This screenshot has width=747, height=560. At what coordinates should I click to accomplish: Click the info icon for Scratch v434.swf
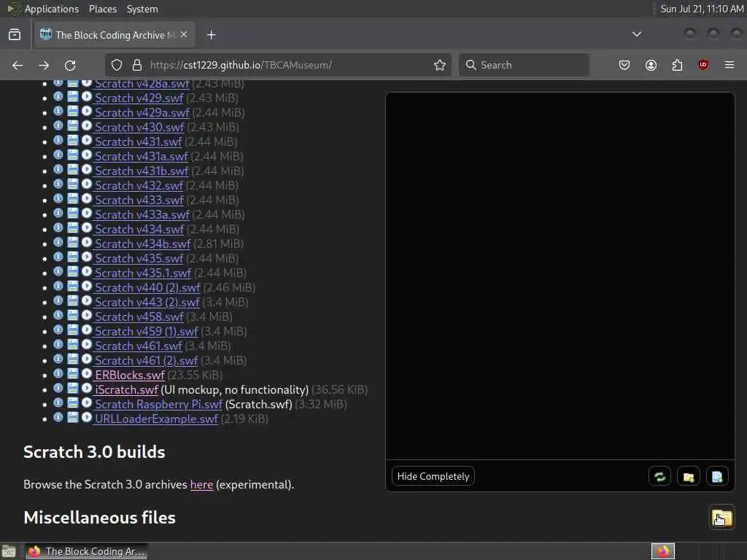coord(58,228)
